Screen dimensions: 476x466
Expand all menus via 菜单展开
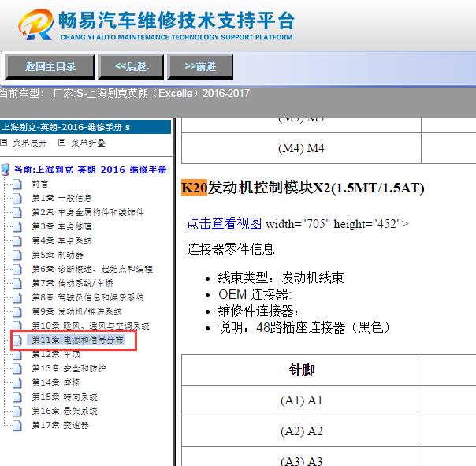tap(30, 143)
